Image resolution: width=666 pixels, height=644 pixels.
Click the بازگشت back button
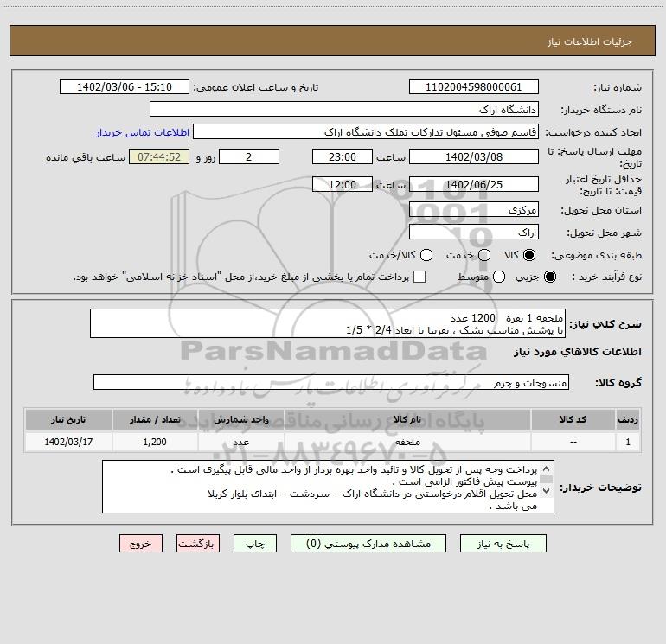pyautogui.click(x=198, y=544)
